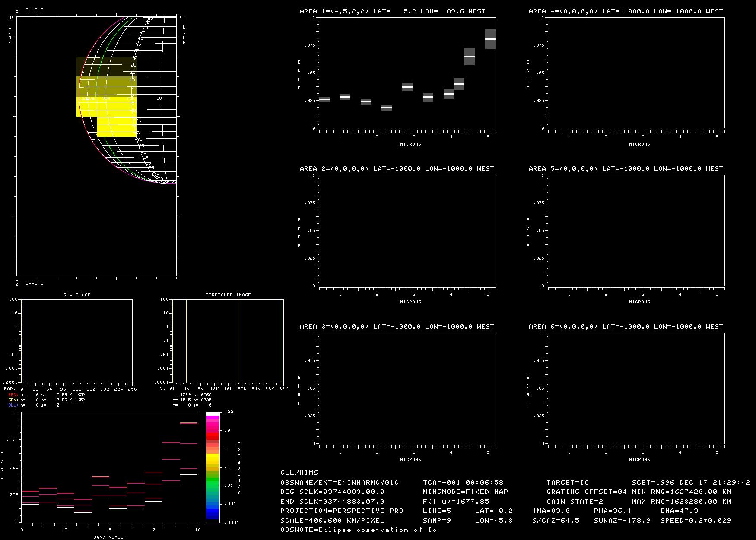Viewport: 756px width, 540px height.
Task: Click inside the RAW IMAGE histogram
Action: [x=77, y=341]
